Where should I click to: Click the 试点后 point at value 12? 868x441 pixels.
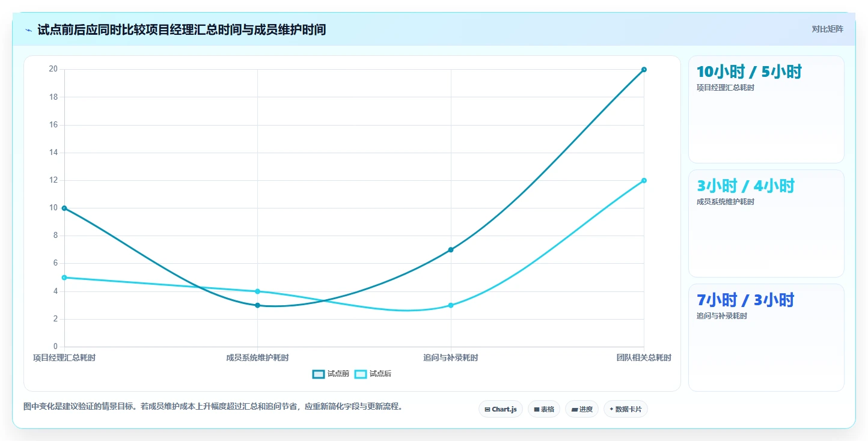pos(644,180)
